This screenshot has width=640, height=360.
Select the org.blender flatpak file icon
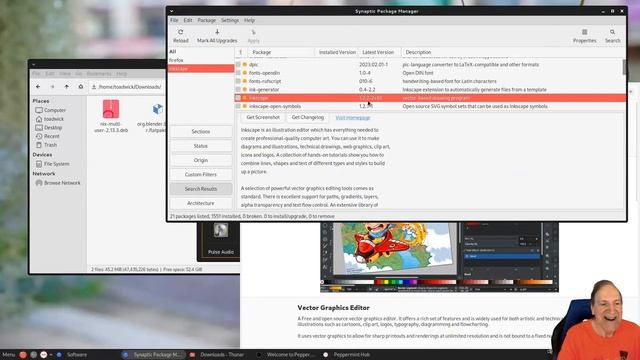click(x=158, y=109)
